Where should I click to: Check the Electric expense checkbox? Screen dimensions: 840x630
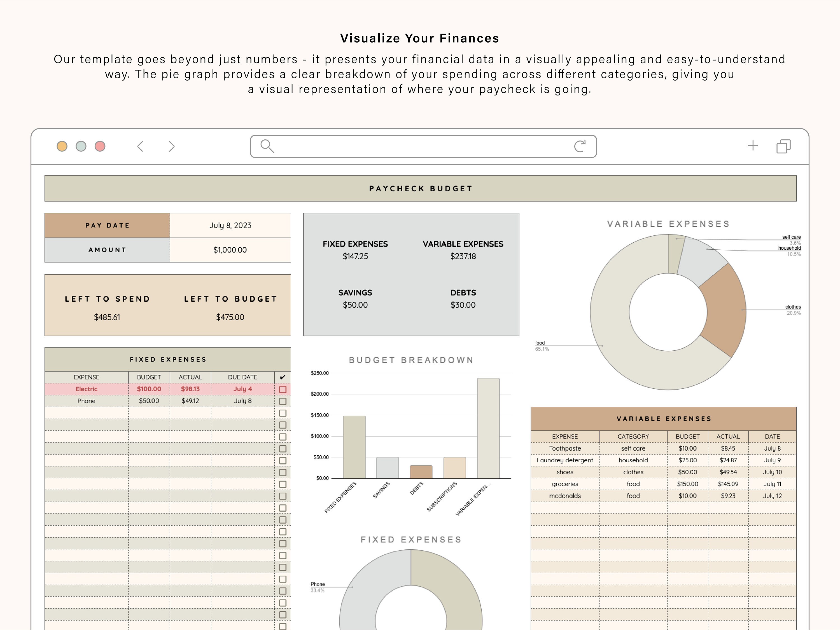(282, 389)
